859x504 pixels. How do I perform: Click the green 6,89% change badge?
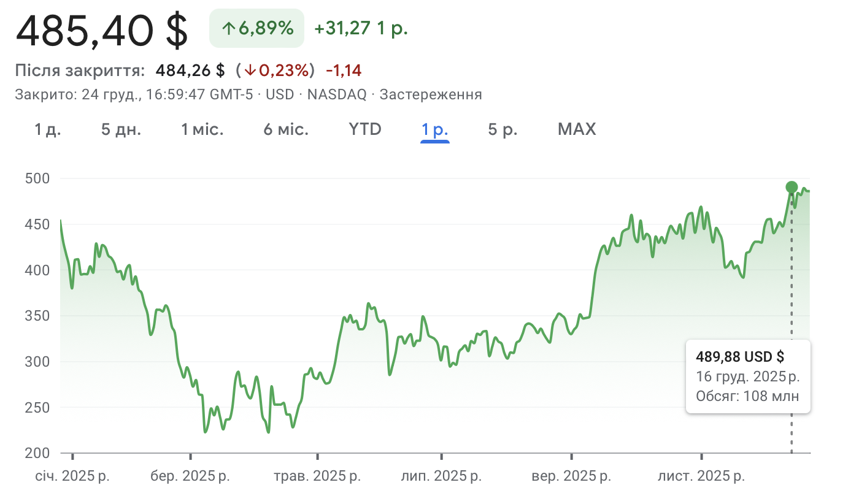(x=256, y=28)
